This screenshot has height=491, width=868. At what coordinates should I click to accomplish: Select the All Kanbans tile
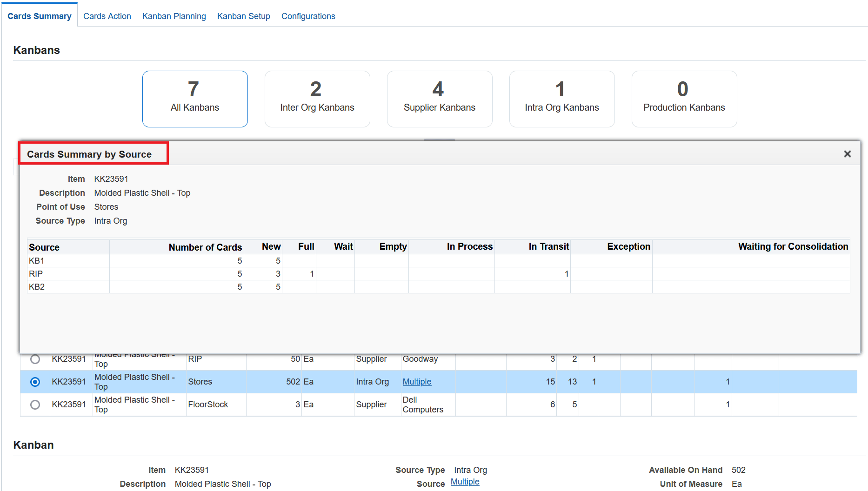point(195,99)
